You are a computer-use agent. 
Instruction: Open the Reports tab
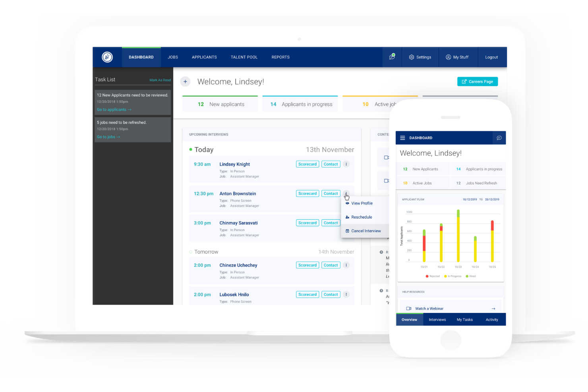coord(280,57)
